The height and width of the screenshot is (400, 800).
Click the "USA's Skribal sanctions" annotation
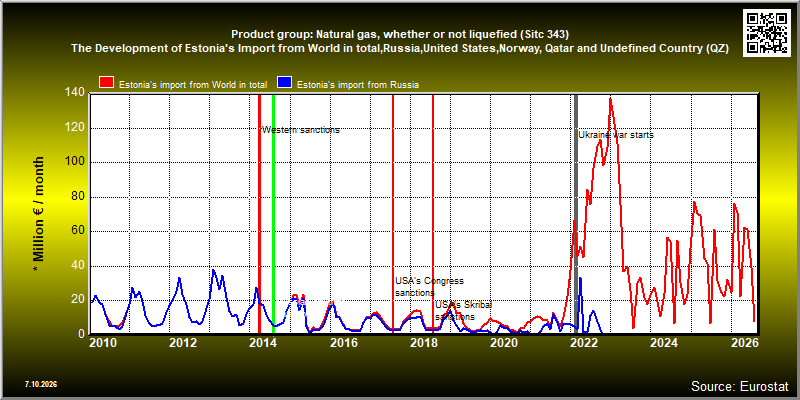[x=463, y=311]
